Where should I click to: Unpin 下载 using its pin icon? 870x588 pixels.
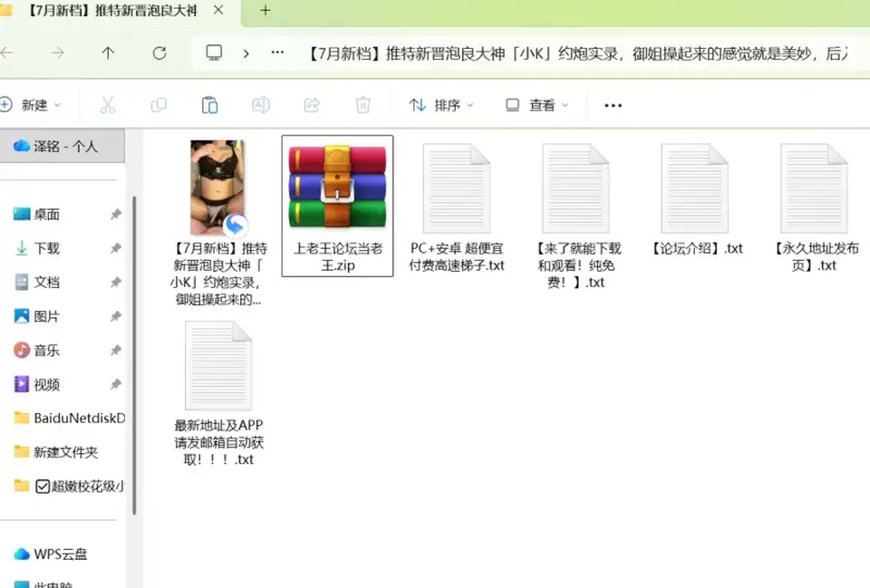(x=115, y=248)
